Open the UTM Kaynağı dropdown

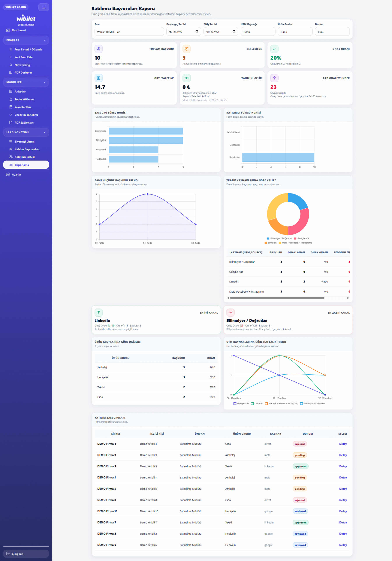click(x=258, y=32)
